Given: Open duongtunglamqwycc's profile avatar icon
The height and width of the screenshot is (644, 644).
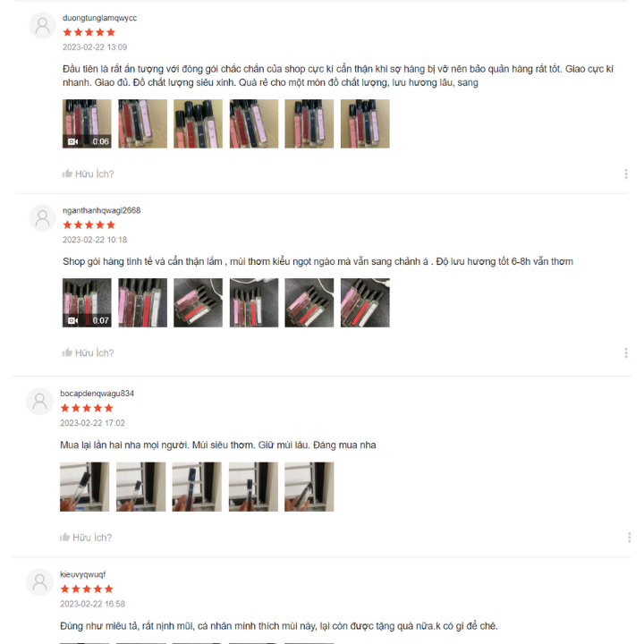Looking at the screenshot, I should click(42, 25).
